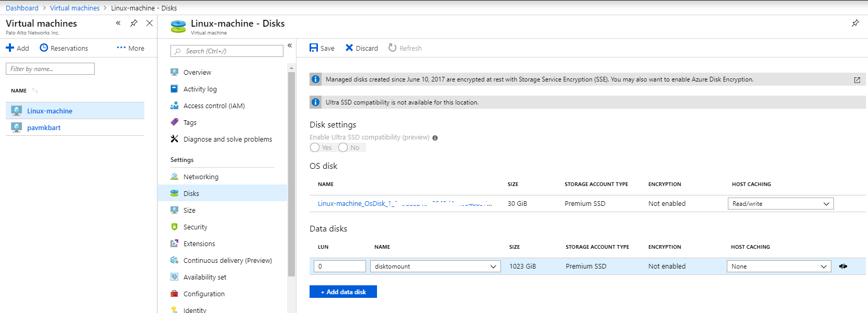This screenshot has width=868, height=313.
Task: Select No for Ultra SSD compatibility
Action: [343, 148]
